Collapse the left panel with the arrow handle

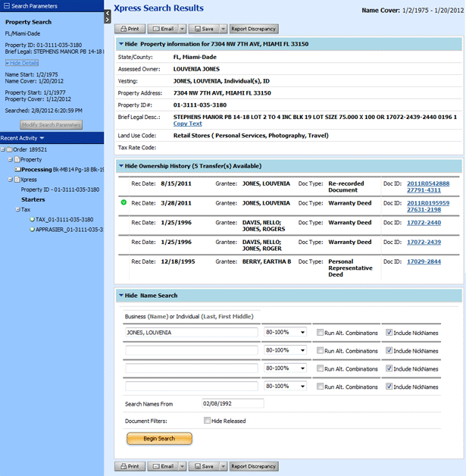pos(107,15)
